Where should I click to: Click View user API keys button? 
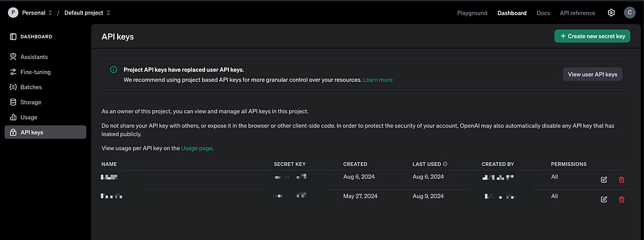coord(592,74)
